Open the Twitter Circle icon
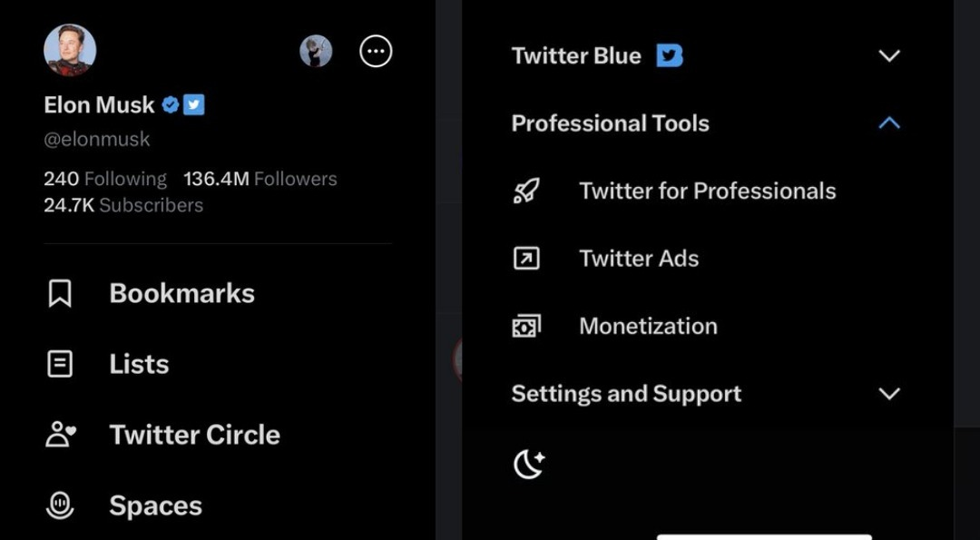This screenshot has width=980, height=540. point(59,434)
